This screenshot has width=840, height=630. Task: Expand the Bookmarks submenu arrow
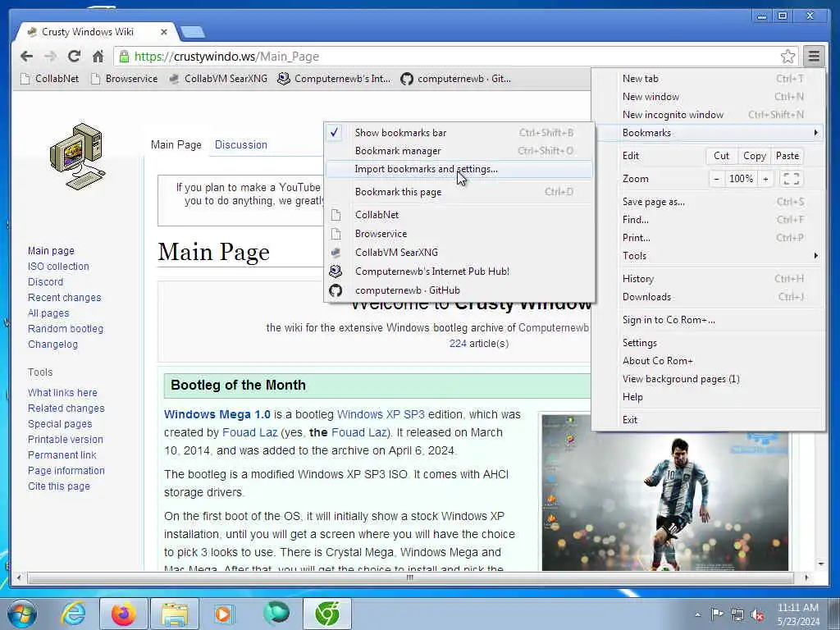[816, 132]
